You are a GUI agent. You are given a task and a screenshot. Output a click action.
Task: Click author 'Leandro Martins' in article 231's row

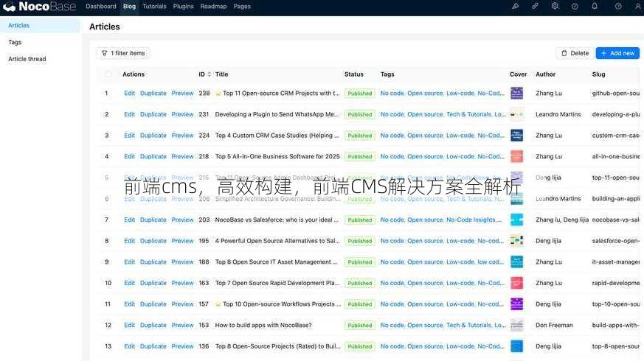[x=558, y=114]
